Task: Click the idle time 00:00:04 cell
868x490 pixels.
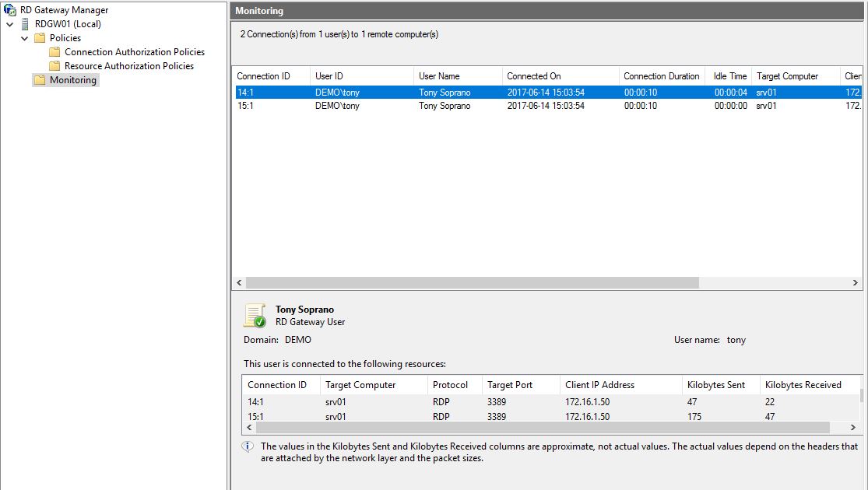Action: (x=731, y=93)
